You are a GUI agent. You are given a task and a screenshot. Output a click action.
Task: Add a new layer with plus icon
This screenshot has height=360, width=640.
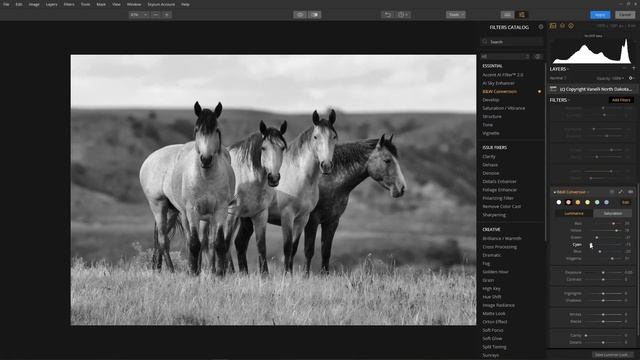click(634, 69)
